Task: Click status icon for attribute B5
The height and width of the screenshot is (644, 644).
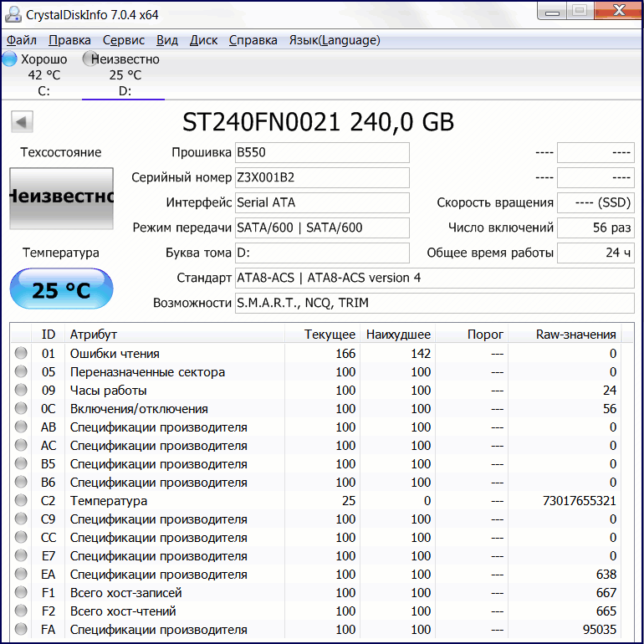Action: [21, 463]
